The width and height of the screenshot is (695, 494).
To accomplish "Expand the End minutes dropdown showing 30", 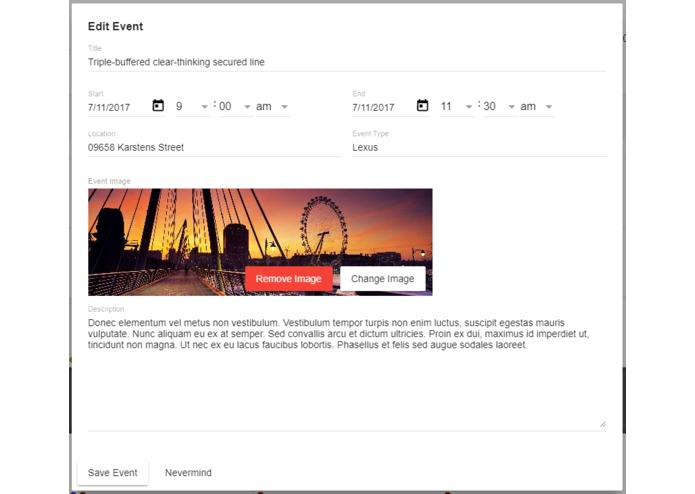I will click(x=500, y=106).
